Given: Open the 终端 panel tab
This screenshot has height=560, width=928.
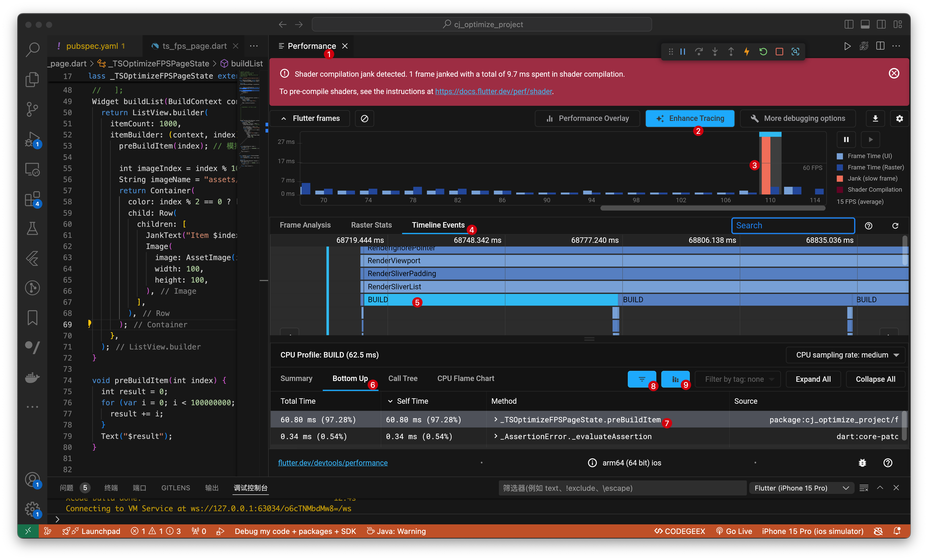Looking at the screenshot, I should 111,488.
